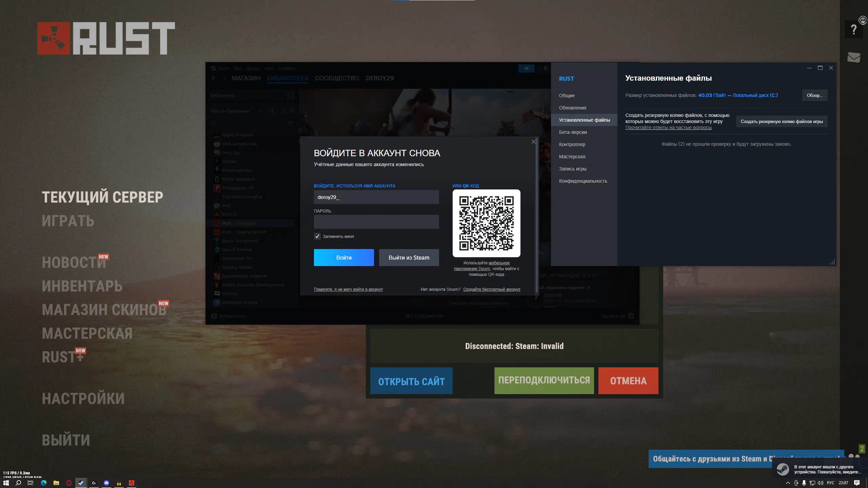The image size is (868, 488).
Task: Tick the Запомнить меня checkbox
Action: pos(317,236)
